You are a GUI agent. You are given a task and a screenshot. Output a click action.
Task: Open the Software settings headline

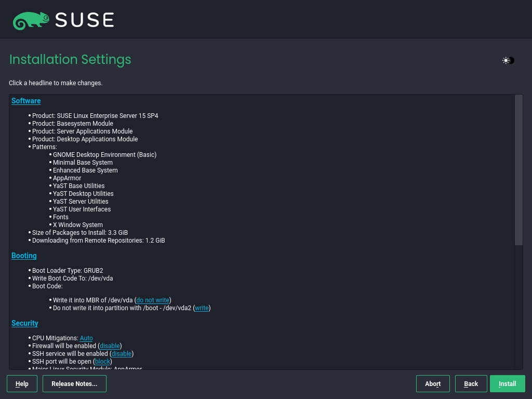[26, 101]
